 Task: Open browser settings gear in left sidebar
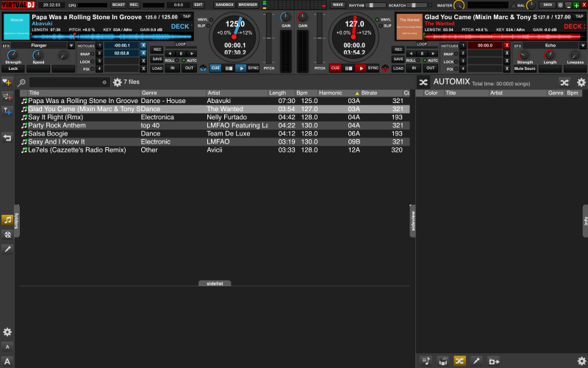click(x=7, y=332)
